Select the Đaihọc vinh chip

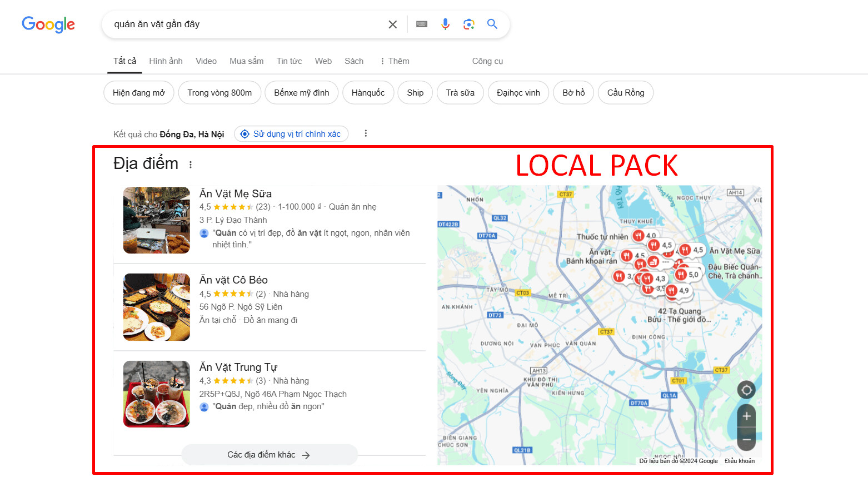[x=518, y=93]
